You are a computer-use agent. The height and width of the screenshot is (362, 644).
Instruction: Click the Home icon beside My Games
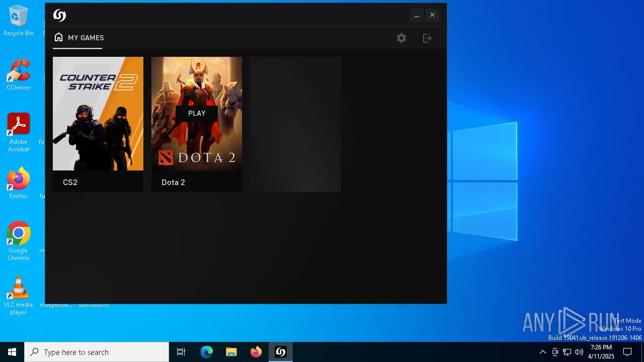click(59, 37)
